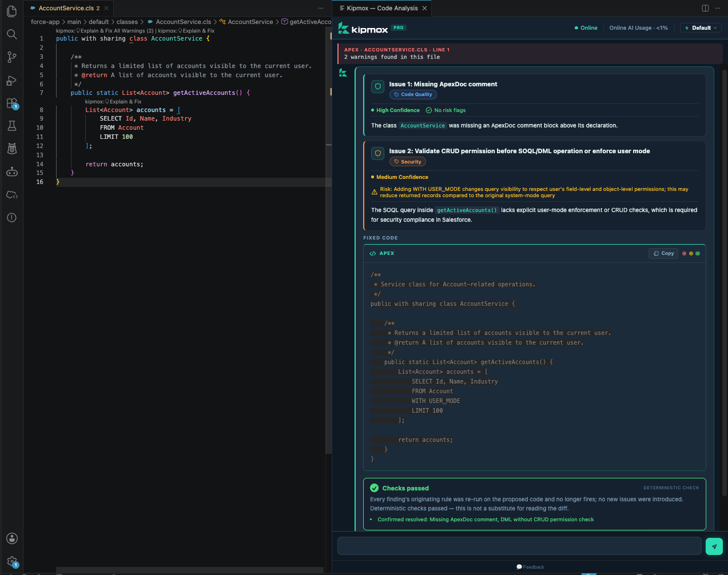Screen dimensions: 728x575
Task: Click the Security tag
Action: coord(408,162)
